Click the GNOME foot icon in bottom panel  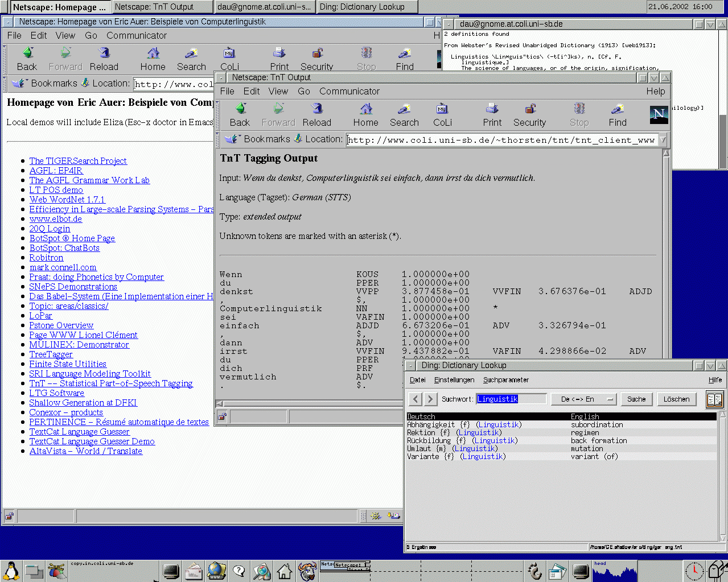point(534,571)
